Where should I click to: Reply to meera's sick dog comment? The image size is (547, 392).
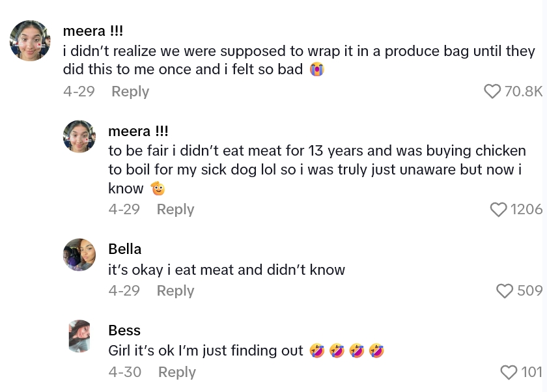click(x=175, y=209)
